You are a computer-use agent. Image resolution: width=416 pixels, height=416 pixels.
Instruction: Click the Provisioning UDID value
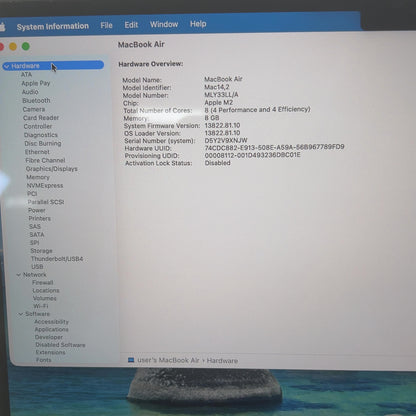pyautogui.click(x=252, y=155)
